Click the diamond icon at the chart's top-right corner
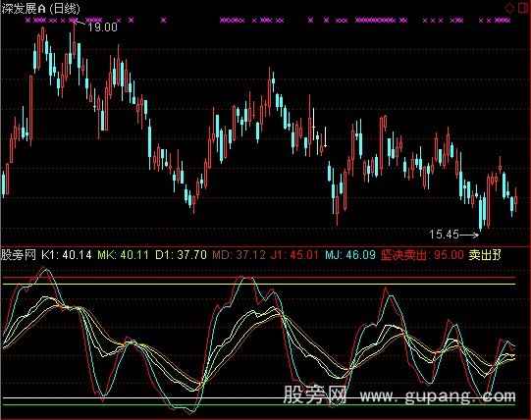Image resolution: width=531 pixels, height=420 pixels. coord(509,8)
